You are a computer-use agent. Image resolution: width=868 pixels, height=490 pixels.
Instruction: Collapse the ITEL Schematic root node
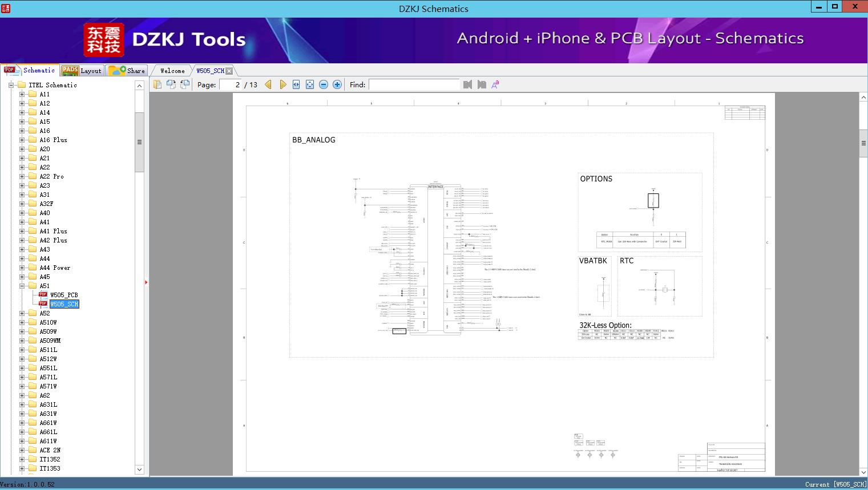click(x=11, y=85)
